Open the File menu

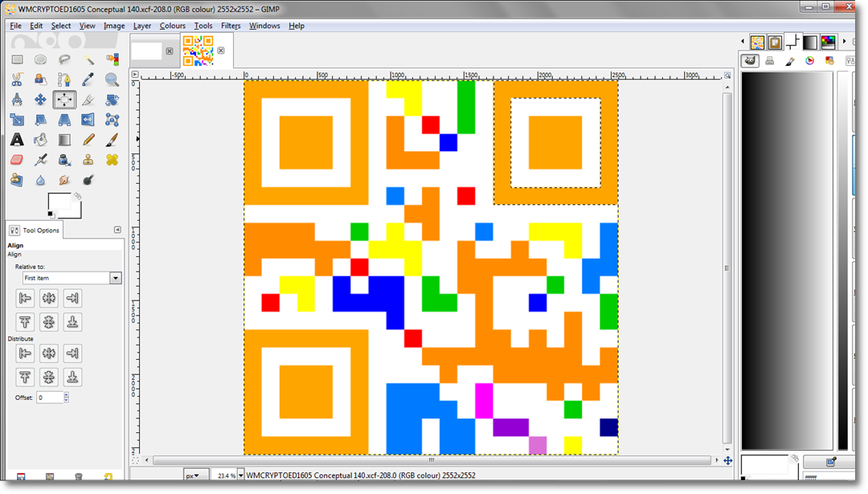pyautogui.click(x=15, y=26)
